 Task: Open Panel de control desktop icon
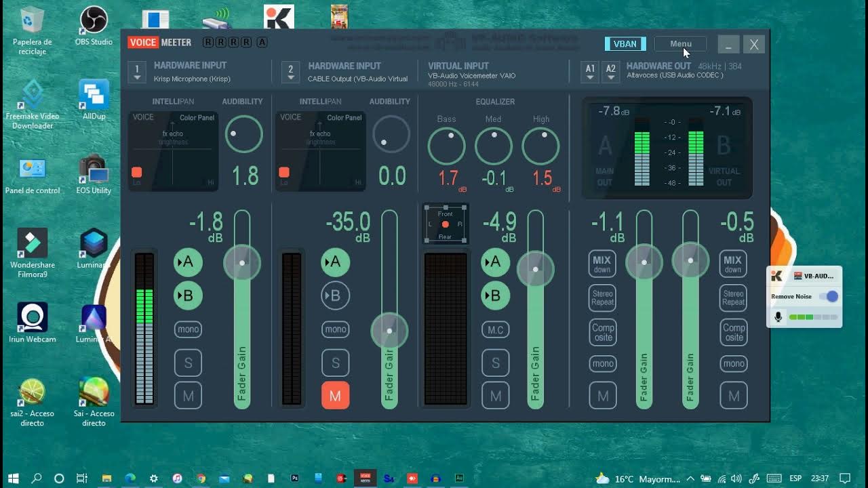pos(33,175)
